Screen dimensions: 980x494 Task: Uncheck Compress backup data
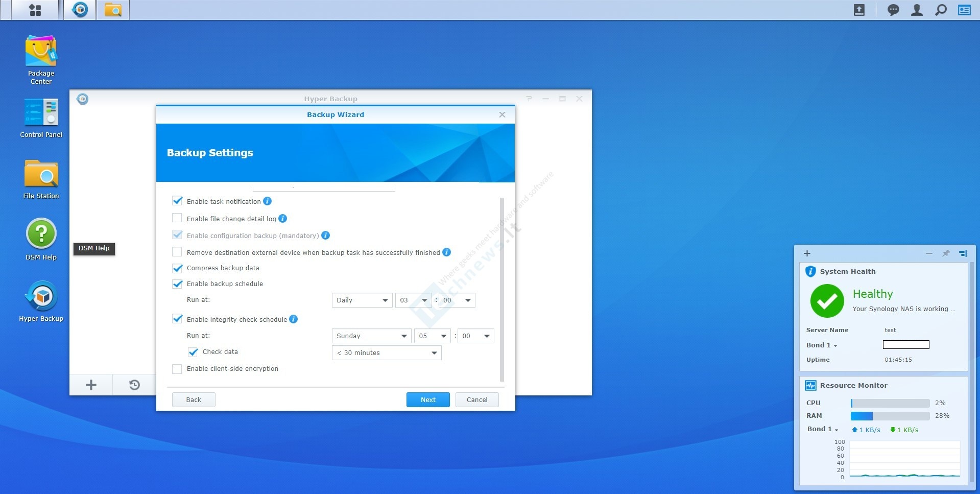pyautogui.click(x=177, y=268)
